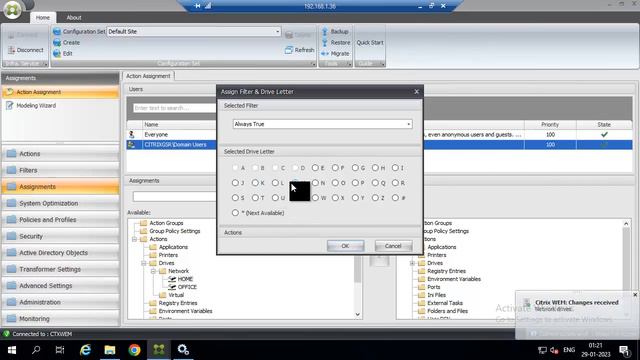Viewport: 640px width, 360px height.
Task: Select the Action Assignment tab
Action: click(x=148, y=76)
